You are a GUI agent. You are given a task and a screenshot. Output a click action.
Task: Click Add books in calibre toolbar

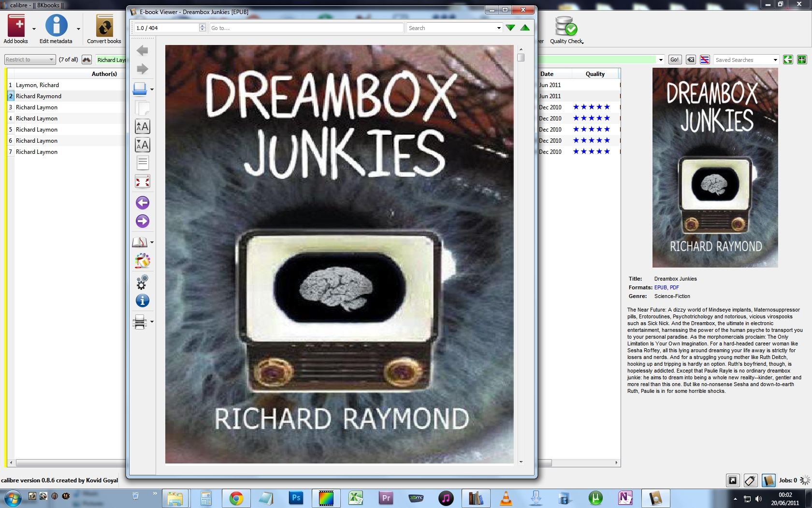15,29
